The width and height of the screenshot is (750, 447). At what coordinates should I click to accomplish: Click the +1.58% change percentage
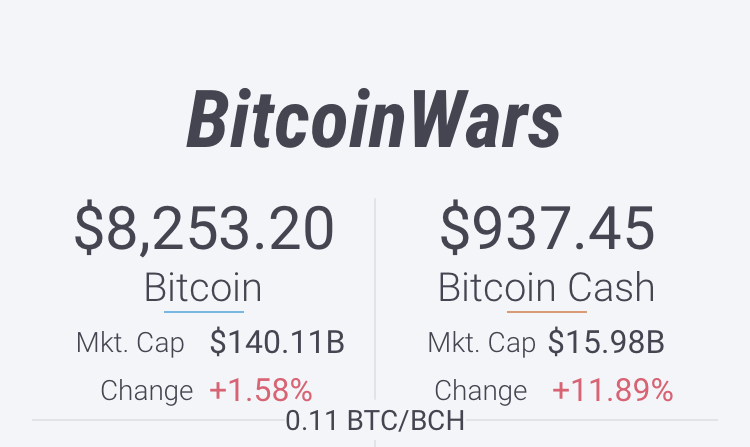click(261, 390)
